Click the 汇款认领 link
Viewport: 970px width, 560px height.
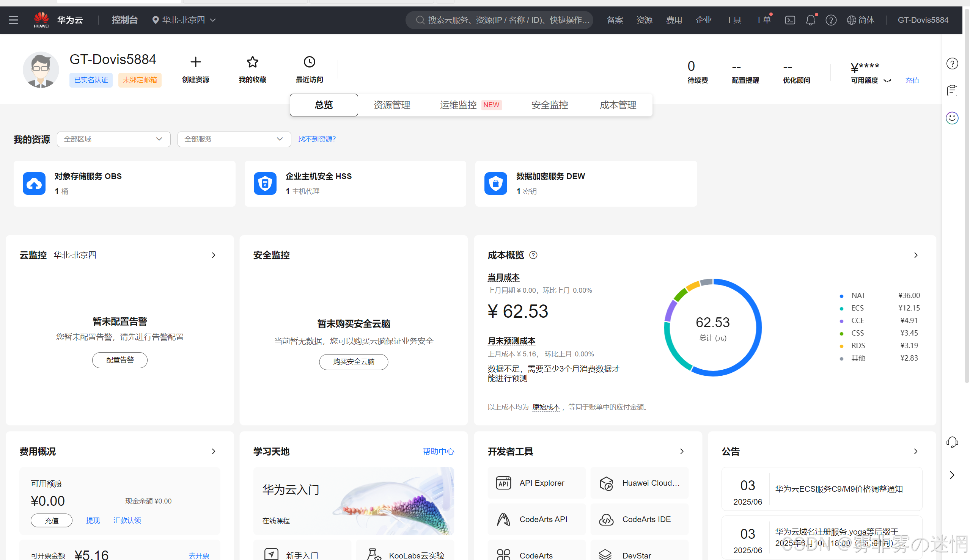(127, 521)
